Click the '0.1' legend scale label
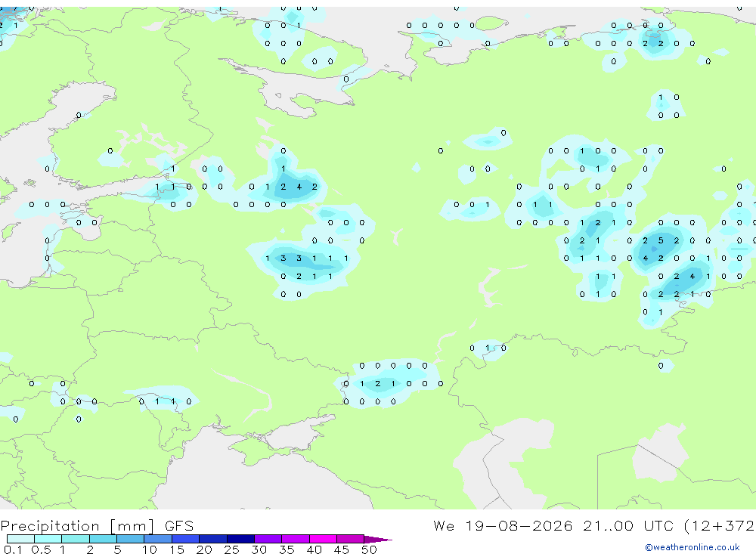Viewport: 756px width, 554px height. (13, 549)
